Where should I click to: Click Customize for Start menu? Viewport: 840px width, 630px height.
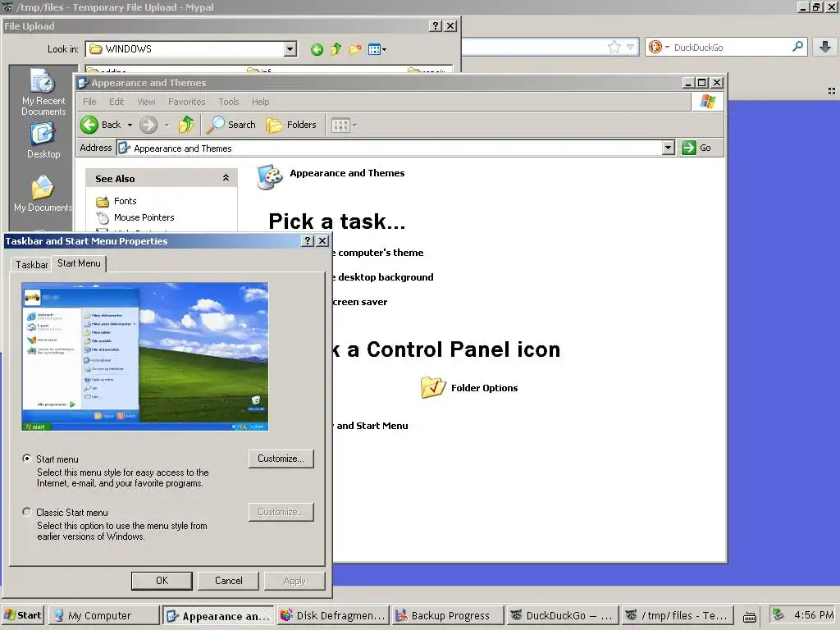[281, 459]
